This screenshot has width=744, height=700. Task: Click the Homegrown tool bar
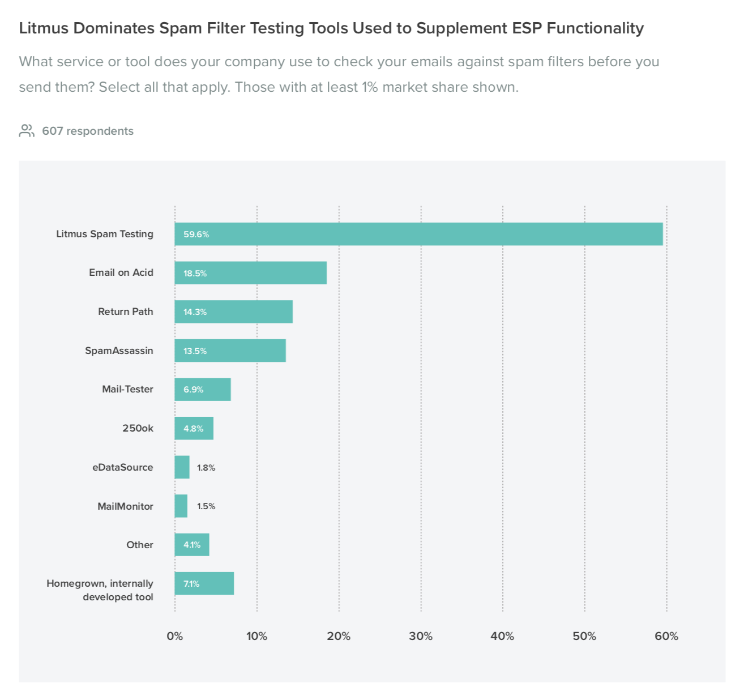click(x=204, y=583)
